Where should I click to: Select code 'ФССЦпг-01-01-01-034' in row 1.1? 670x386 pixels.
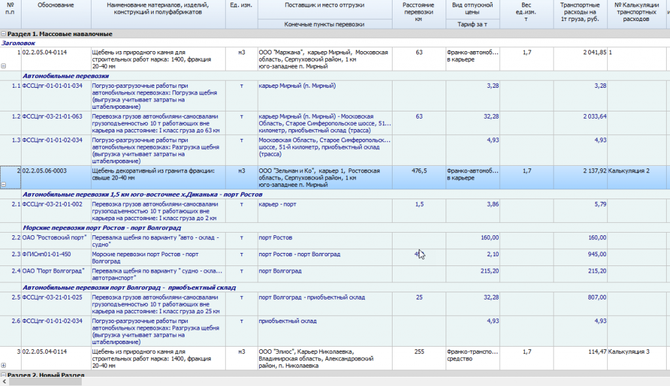point(56,96)
